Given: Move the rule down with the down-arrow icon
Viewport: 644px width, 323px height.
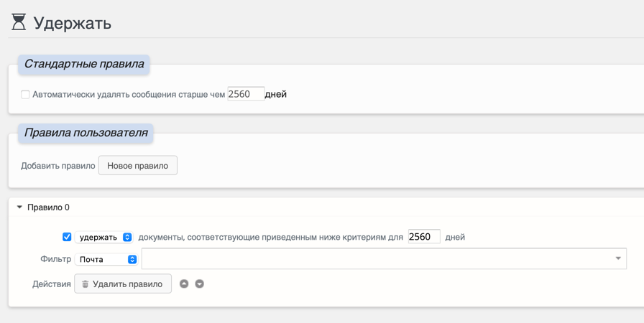Looking at the screenshot, I should point(200,284).
